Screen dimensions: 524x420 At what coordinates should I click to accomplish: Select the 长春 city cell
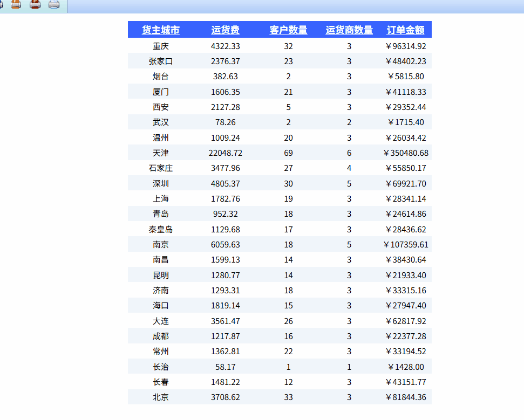pyautogui.click(x=161, y=382)
